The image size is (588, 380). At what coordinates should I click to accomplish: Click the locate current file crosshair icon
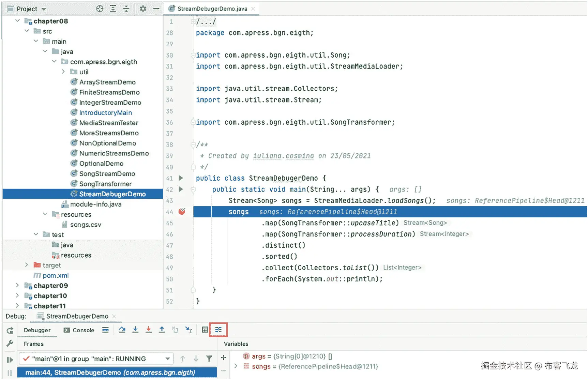click(100, 9)
